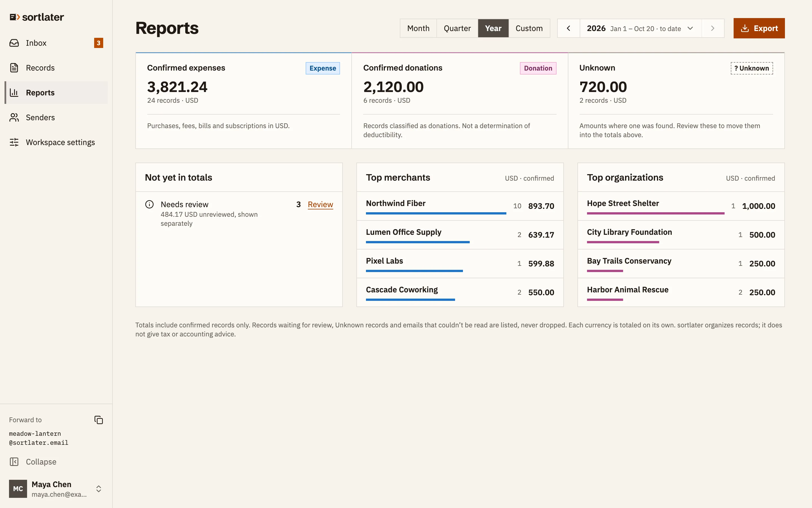This screenshot has height=508, width=812.
Task: Go to the previous year
Action: (x=568, y=28)
